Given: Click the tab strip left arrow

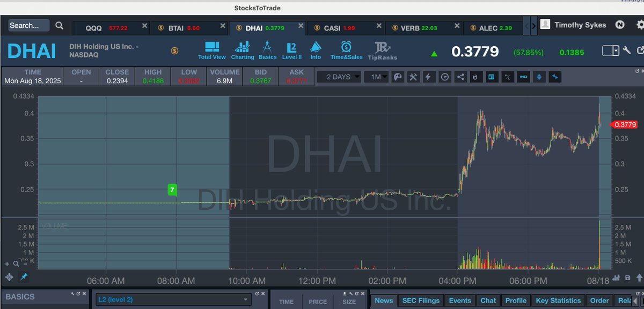Looking at the screenshot, I should tap(527, 25).
